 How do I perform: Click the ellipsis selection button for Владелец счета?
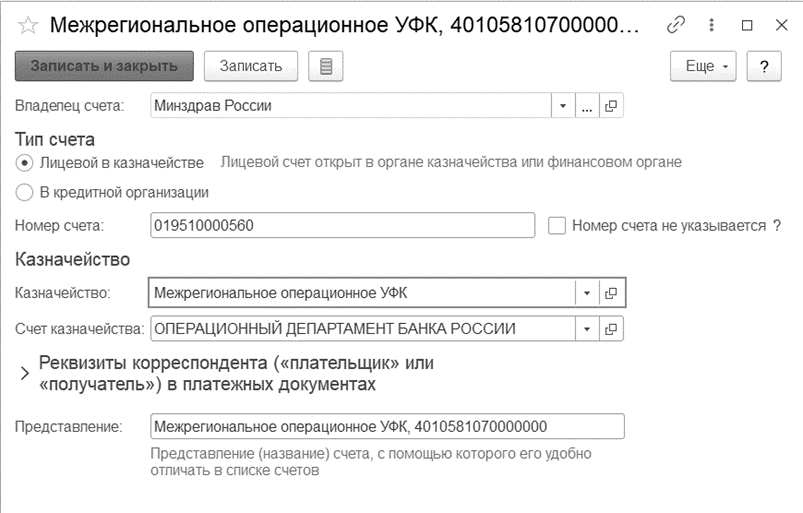[x=587, y=106]
